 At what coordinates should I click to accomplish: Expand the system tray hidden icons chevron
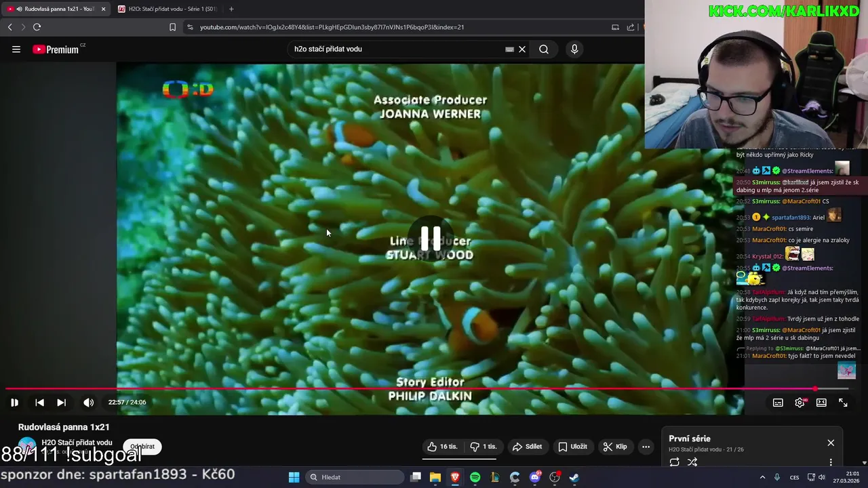pos(762,477)
